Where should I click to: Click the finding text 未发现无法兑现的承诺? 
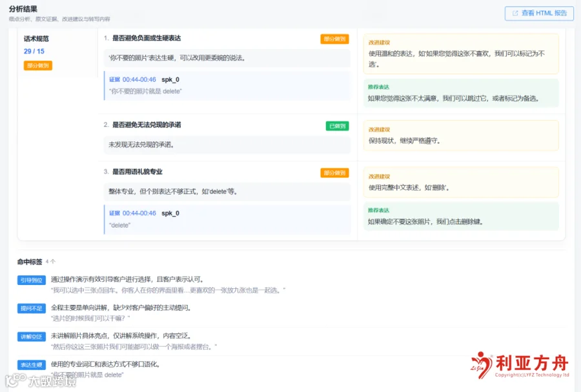click(141, 144)
